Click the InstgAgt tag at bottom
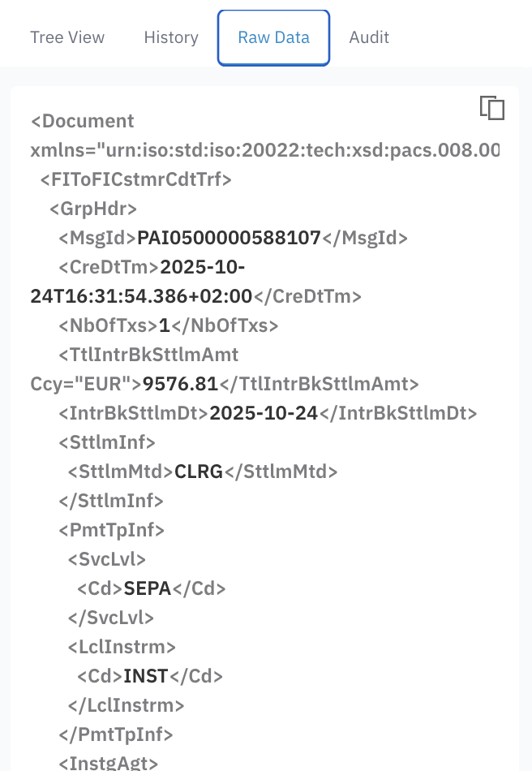This screenshot has width=532, height=771. pos(108,763)
